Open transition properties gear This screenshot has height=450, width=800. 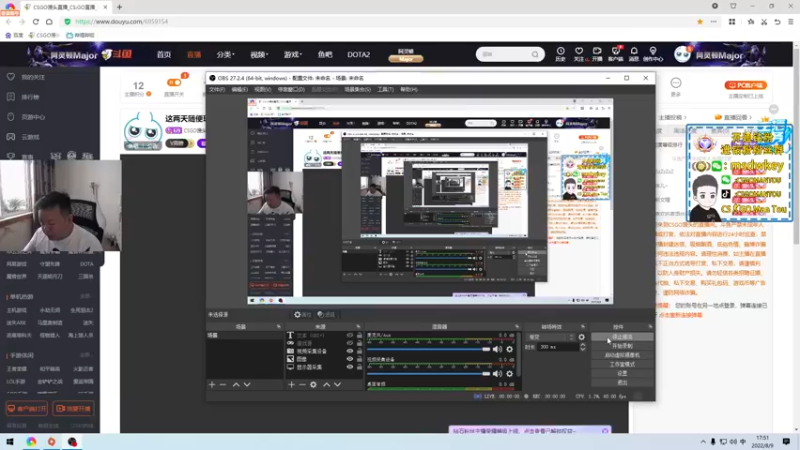582,337
